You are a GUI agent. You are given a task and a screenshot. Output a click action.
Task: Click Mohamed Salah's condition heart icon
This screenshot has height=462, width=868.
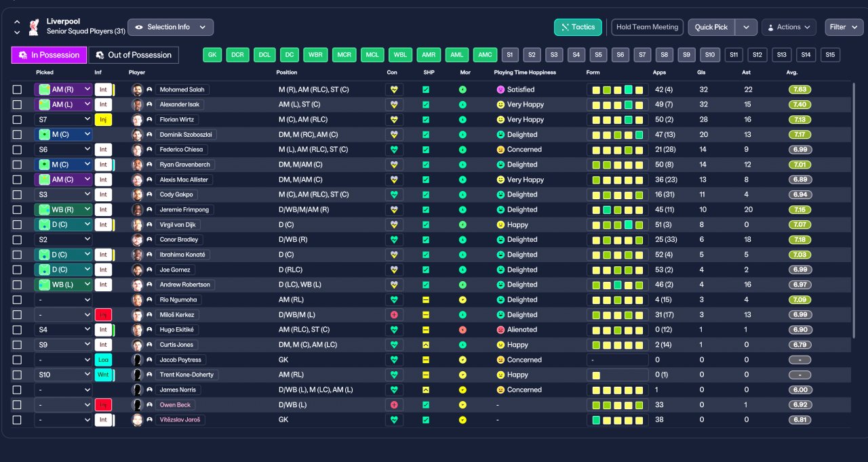(394, 89)
